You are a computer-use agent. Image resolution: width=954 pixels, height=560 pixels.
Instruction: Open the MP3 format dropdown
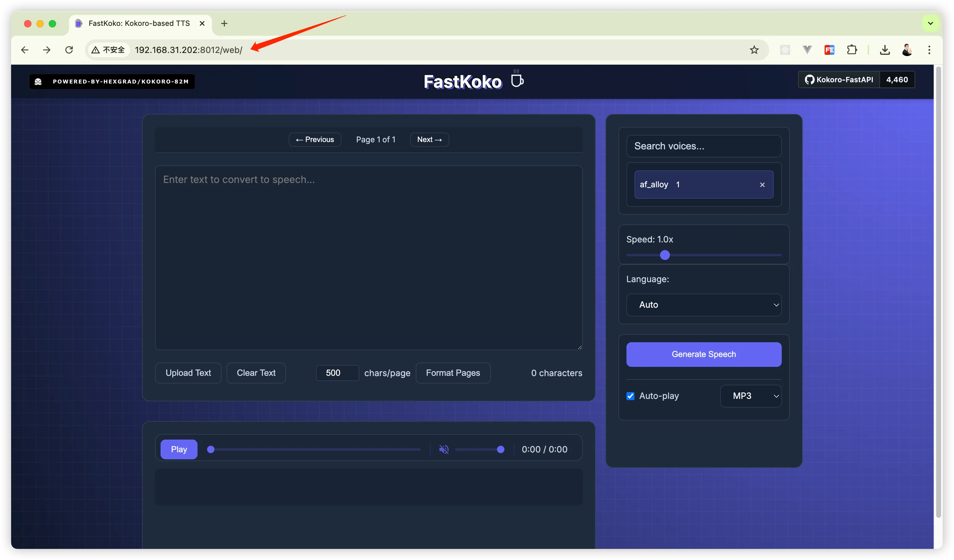751,396
